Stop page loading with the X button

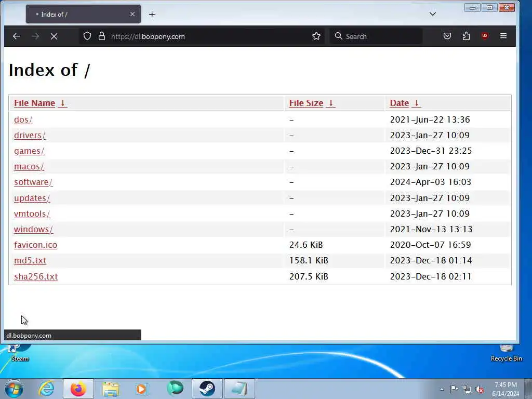coord(54,36)
